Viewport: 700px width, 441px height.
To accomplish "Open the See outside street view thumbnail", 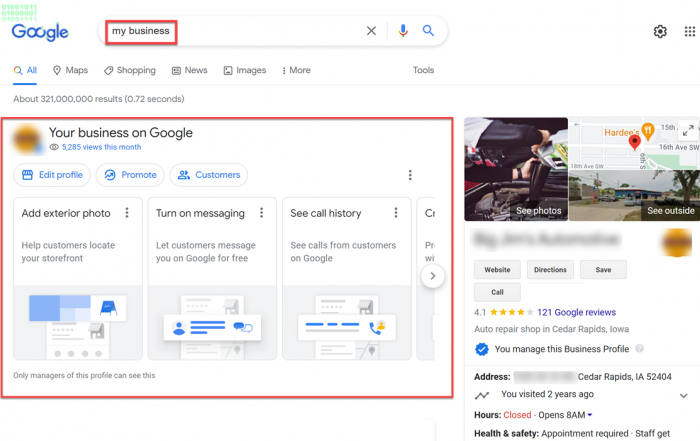I will tap(634, 195).
